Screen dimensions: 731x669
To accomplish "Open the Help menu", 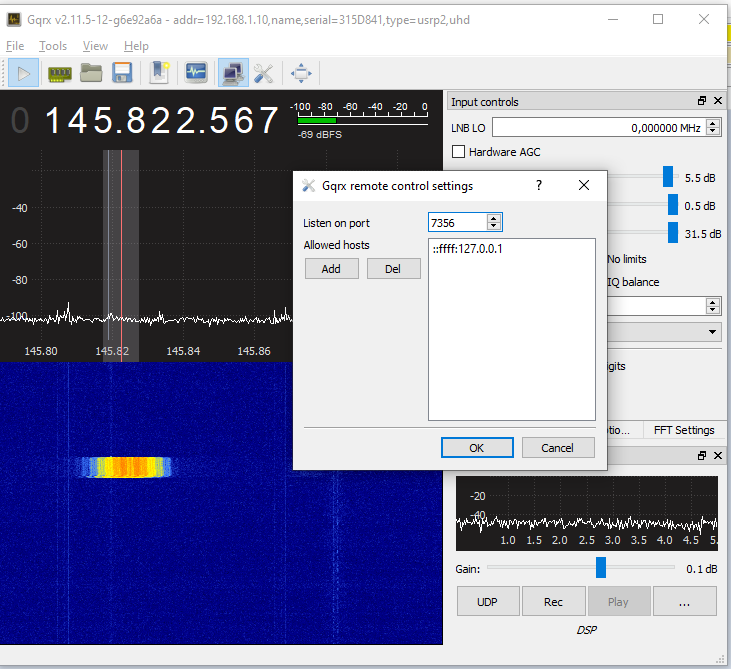I will coord(136,46).
